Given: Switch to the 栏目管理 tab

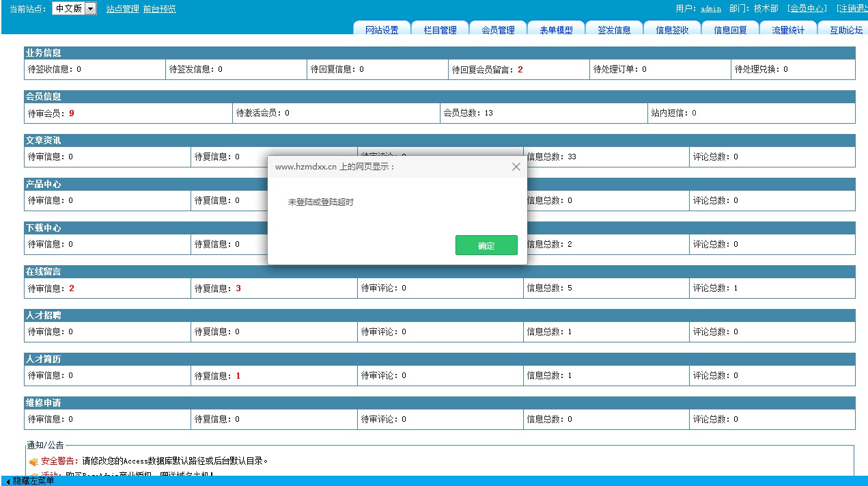Looking at the screenshot, I should pyautogui.click(x=440, y=30).
